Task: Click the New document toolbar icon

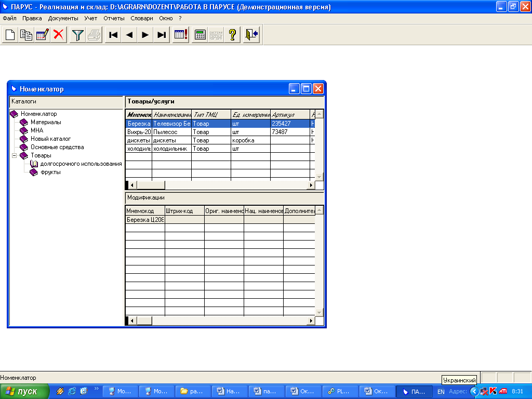Action: 10,35
